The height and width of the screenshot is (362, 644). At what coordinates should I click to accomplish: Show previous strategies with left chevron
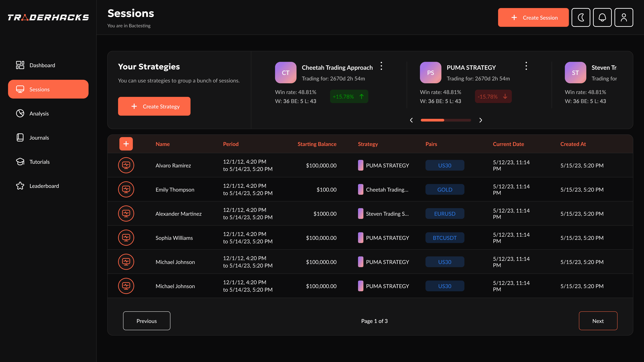coord(411,120)
